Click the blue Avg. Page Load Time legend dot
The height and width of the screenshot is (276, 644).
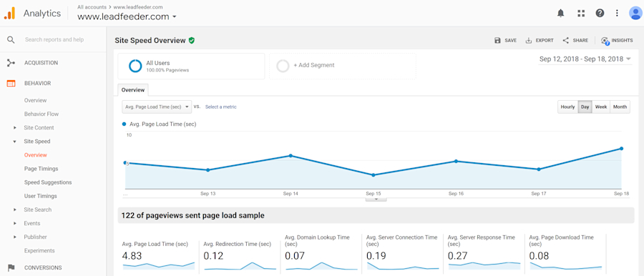tap(125, 124)
